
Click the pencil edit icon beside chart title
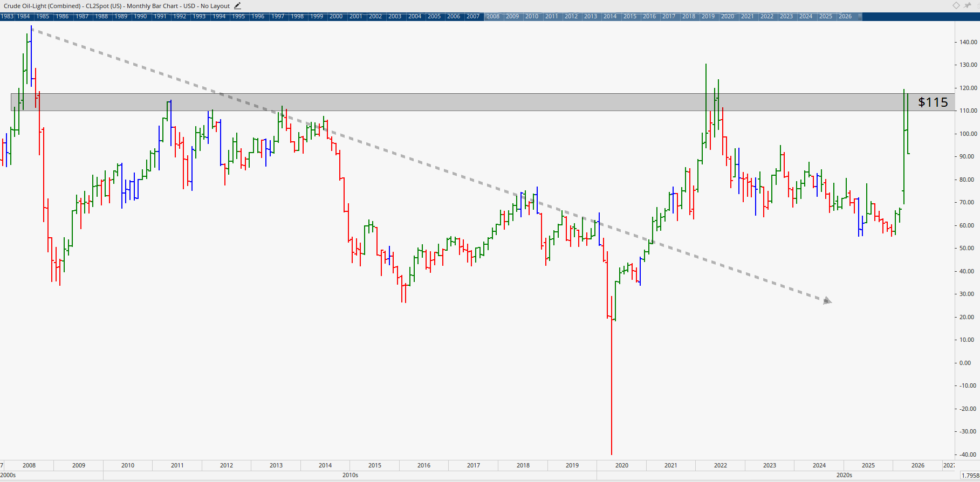click(x=238, y=6)
